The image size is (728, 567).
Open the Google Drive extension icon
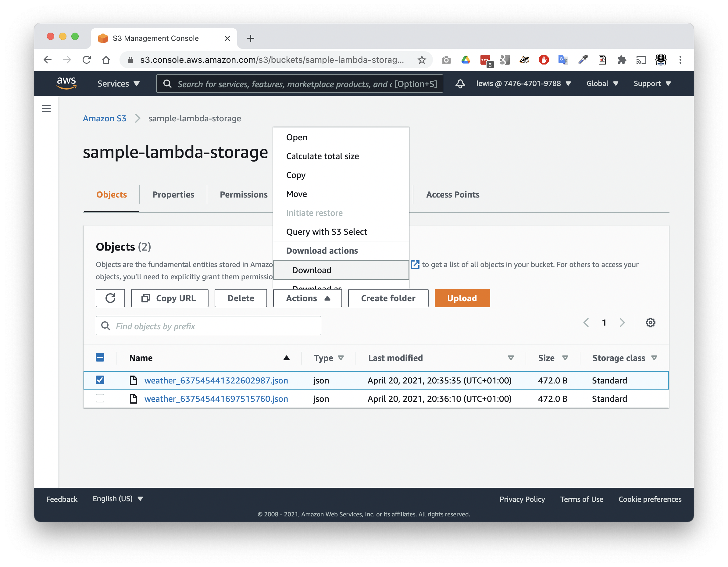[466, 60]
